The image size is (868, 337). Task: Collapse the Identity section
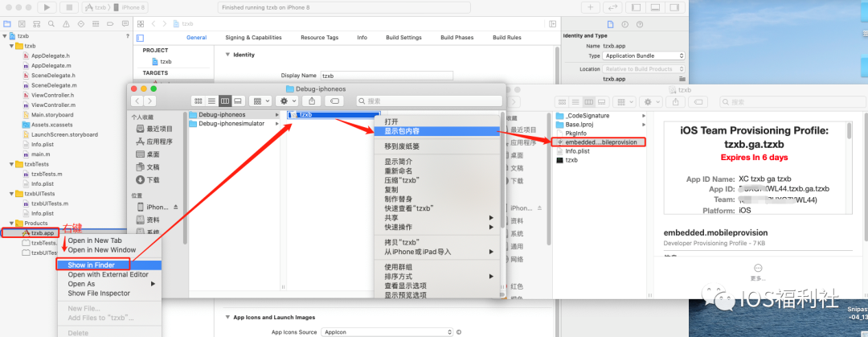(x=227, y=55)
